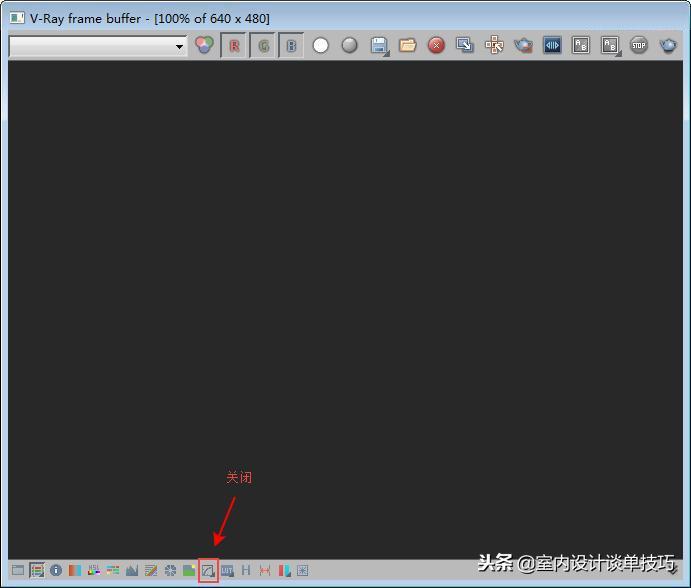This screenshot has height=588, width=691.
Task: Toggle curve correction icon
Action: coord(151,570)
